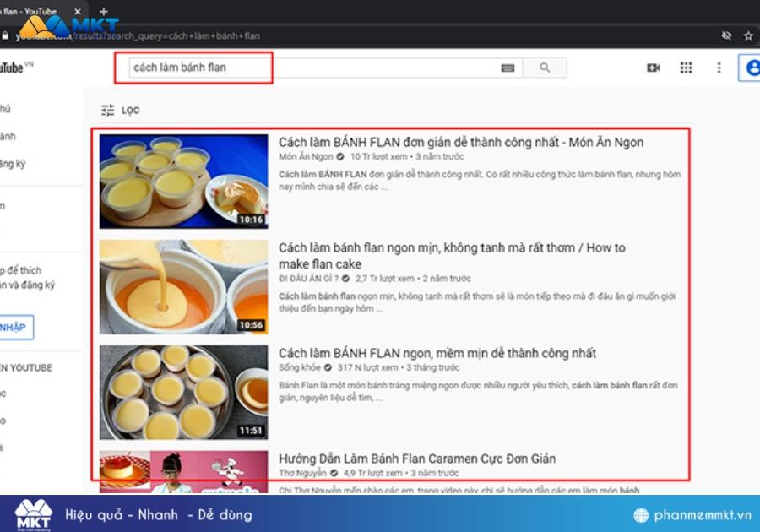Open the video upload camera icon
Screen dimensions: 760x532
click(653, 68)
